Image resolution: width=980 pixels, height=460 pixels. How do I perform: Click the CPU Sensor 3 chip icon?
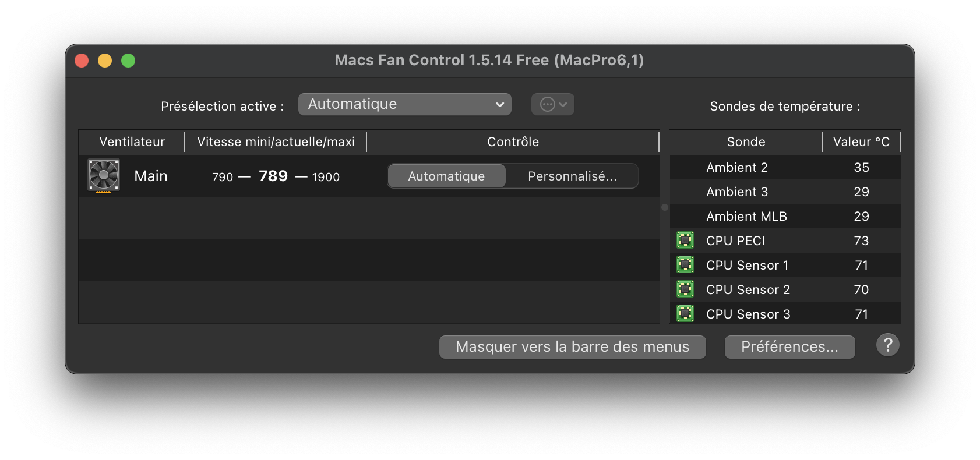(685, 313)
